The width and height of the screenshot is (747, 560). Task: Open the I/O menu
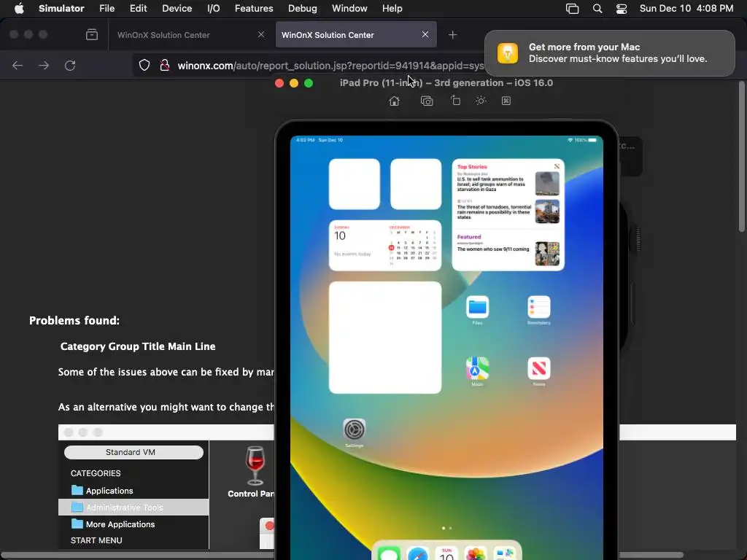click(214, 9)
